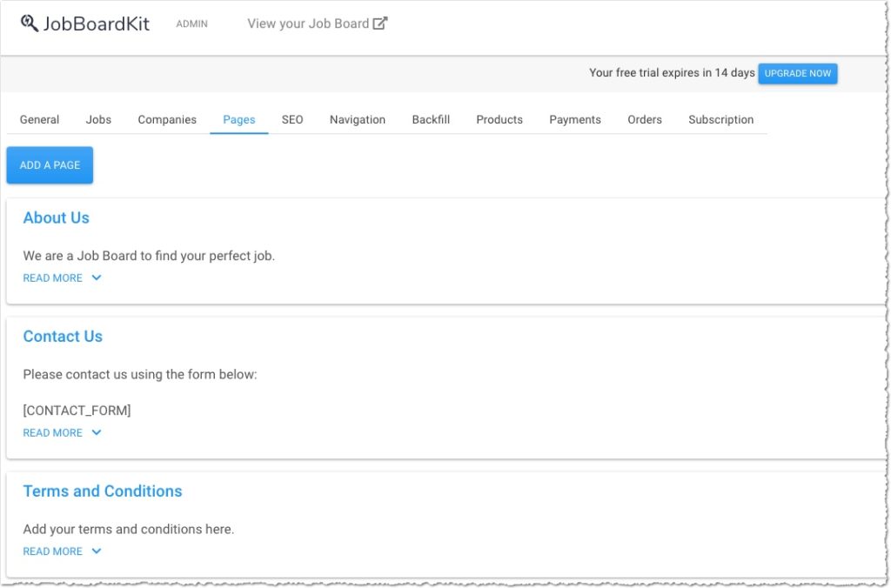Open the About Us page title link

pos(57,218)
